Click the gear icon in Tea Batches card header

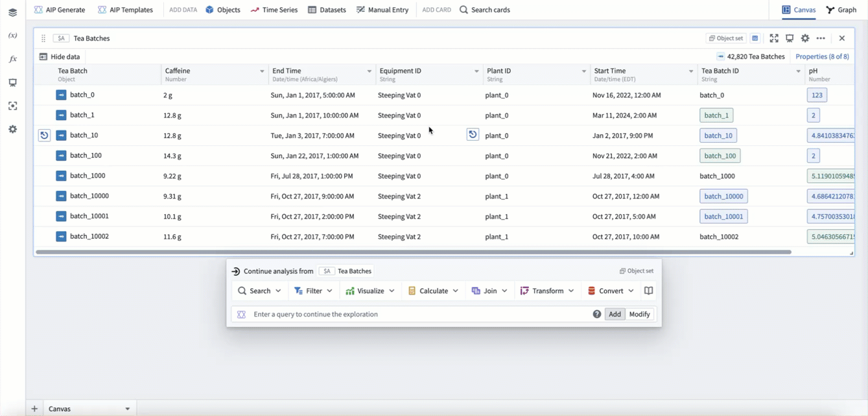[x=805, y=38]
